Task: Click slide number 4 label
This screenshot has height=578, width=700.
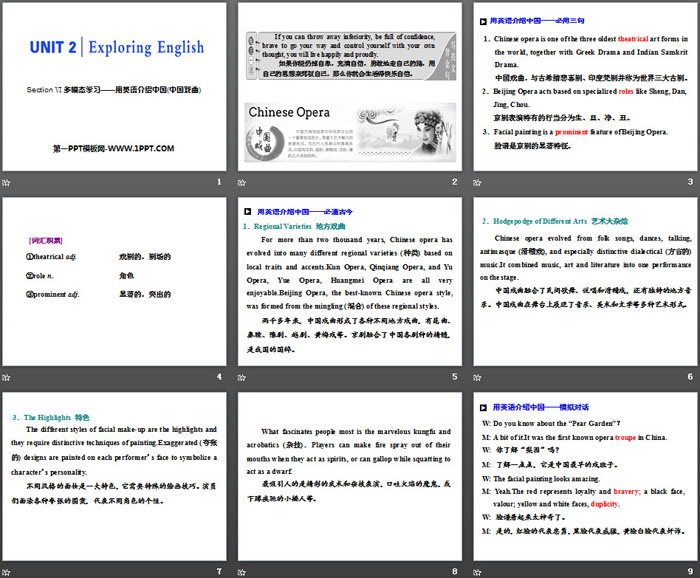Action: [x=219, y=377]
